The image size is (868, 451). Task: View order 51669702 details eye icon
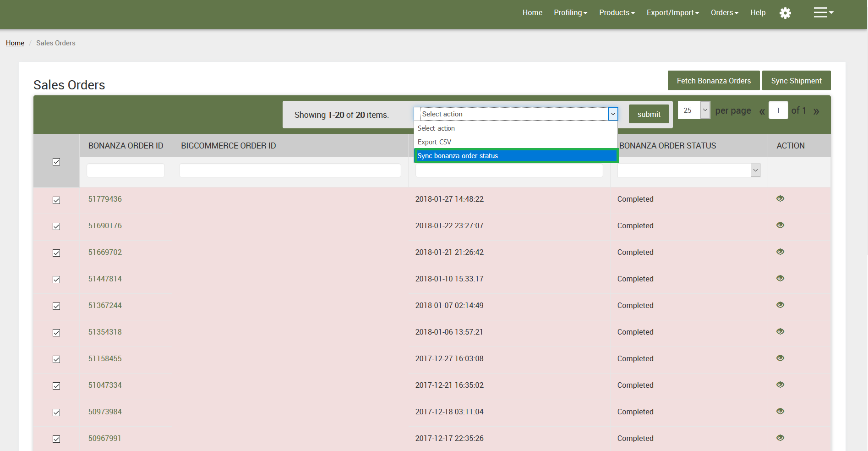tap(780, 252)
